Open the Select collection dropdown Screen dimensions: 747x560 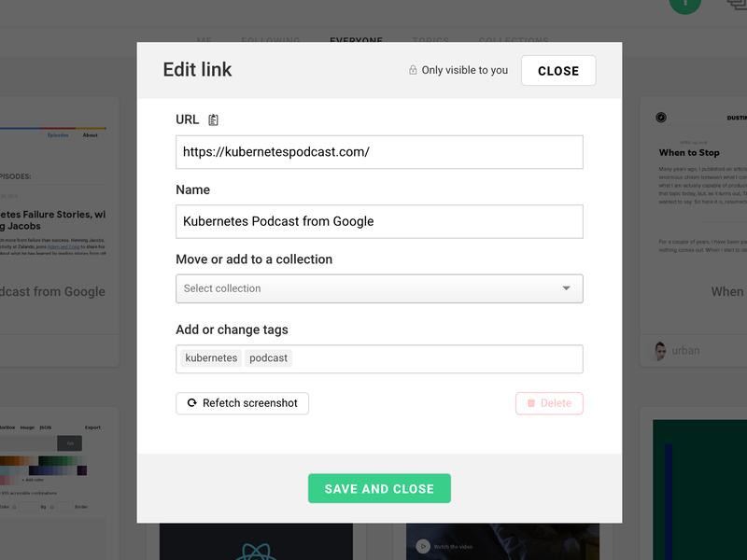(379, 288)
